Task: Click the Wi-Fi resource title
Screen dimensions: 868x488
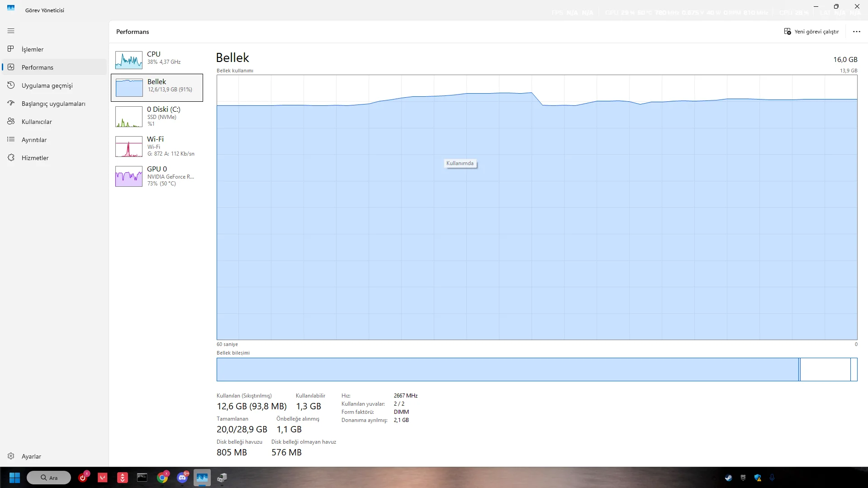Action: pyautogui.click(x=156, y=139)
